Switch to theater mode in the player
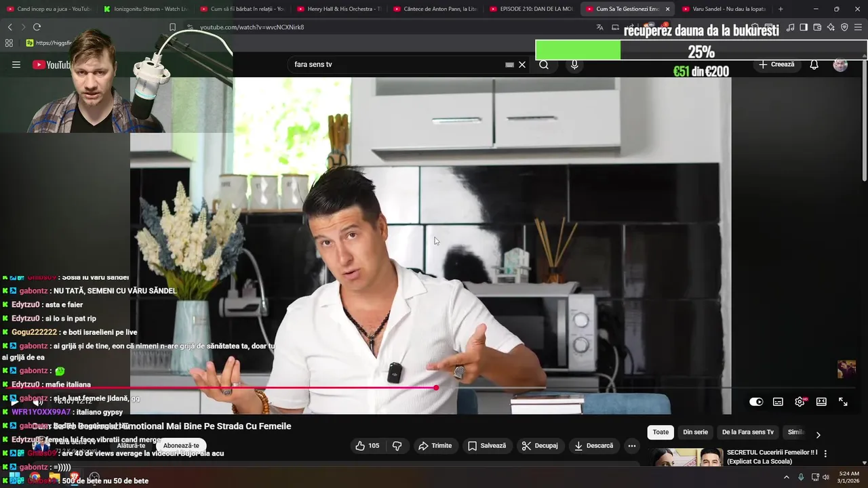 pos(821,401)
